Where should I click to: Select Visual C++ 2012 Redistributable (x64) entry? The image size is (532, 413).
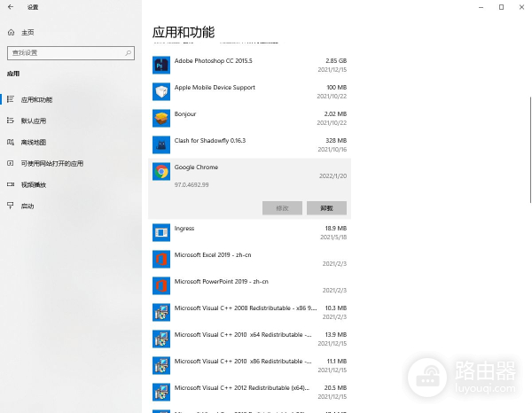coord(249,392)
